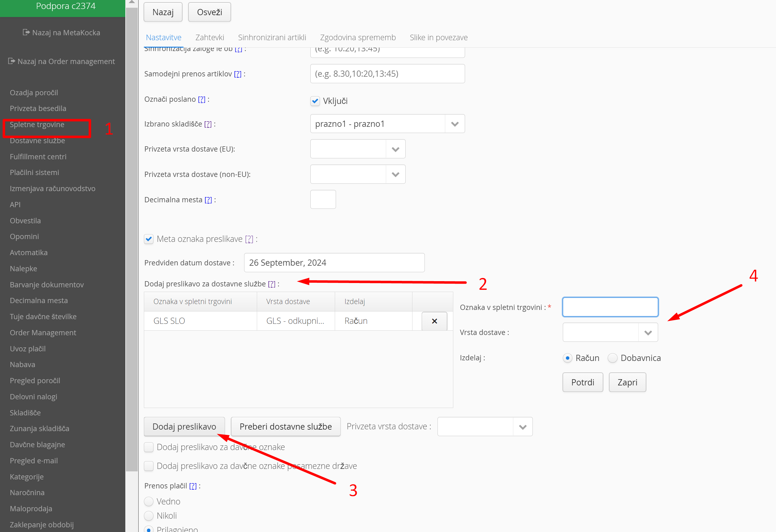Click the vertical scrollbar up arrow

[131, 2]
